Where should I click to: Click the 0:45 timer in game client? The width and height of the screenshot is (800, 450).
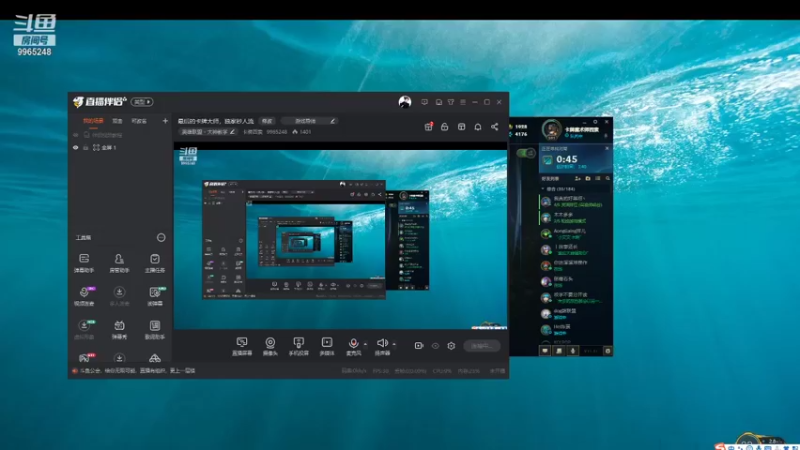click(567, 159)
